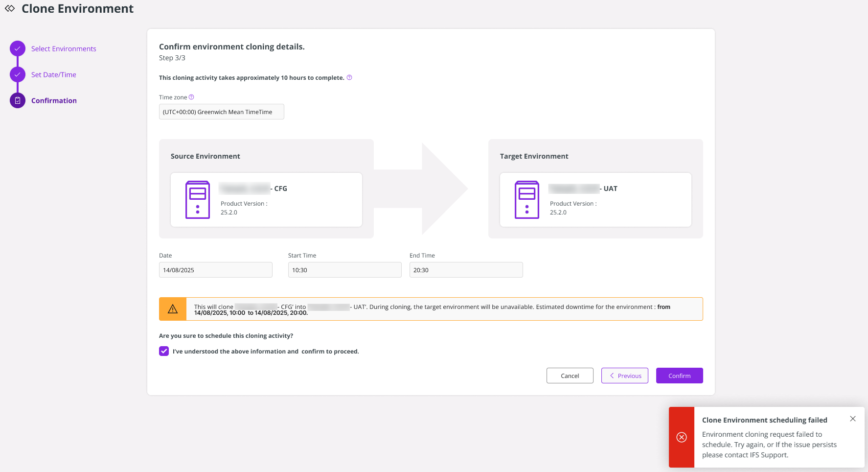
Task: Click the 'Source Environment' label
Action: click(206, 156)
